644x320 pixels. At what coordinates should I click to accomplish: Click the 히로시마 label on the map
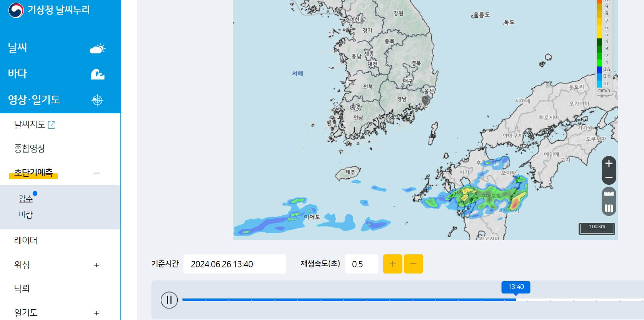click(549, 118)
